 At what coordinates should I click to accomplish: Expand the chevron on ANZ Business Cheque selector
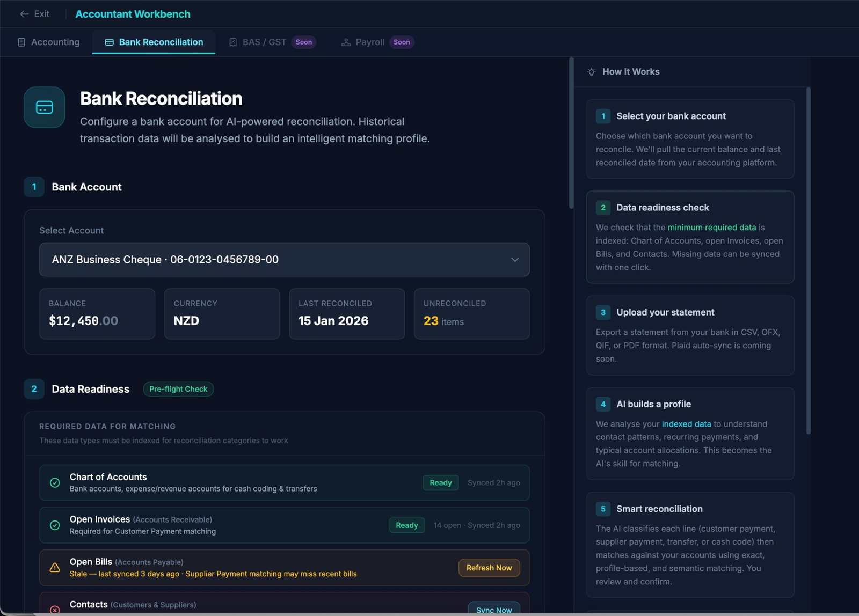(x=515, y=260)
